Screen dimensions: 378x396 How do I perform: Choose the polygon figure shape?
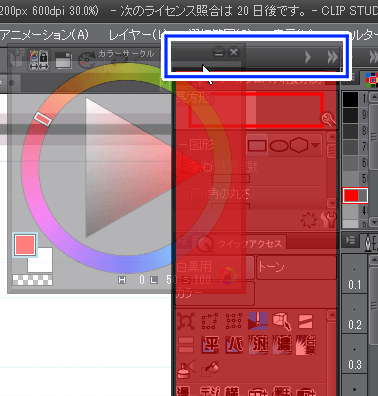(x=299, y=145)
